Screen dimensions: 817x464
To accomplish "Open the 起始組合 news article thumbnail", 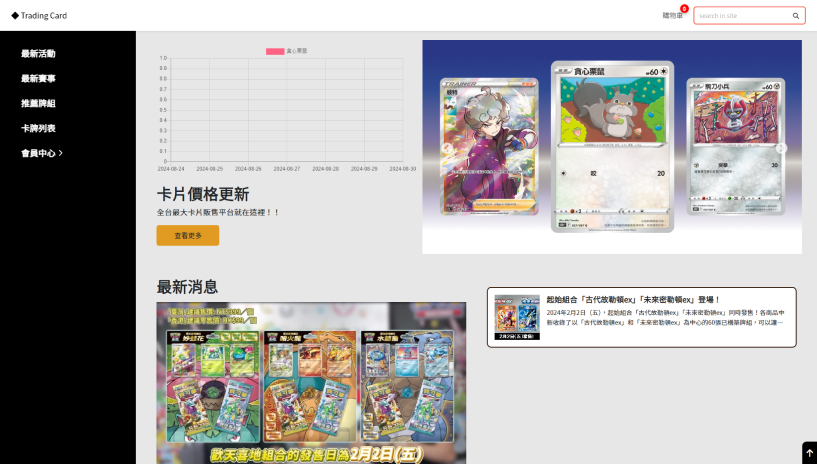I will pos(516,317).
